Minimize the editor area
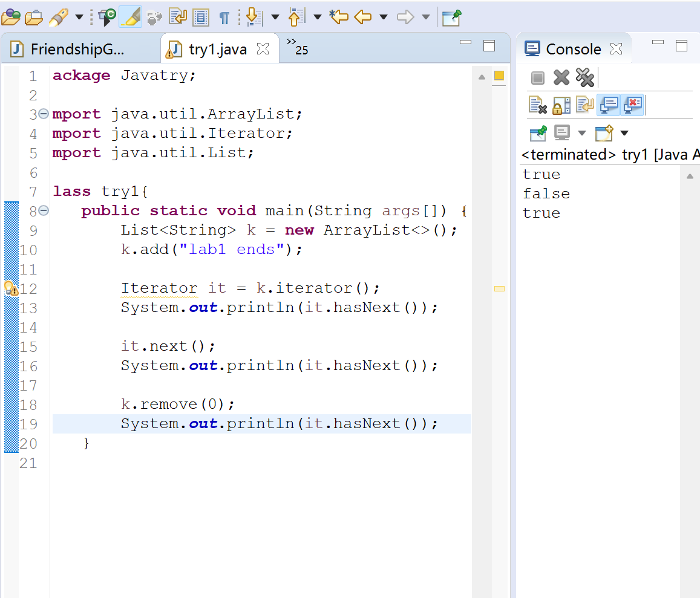 pos(466,42)
